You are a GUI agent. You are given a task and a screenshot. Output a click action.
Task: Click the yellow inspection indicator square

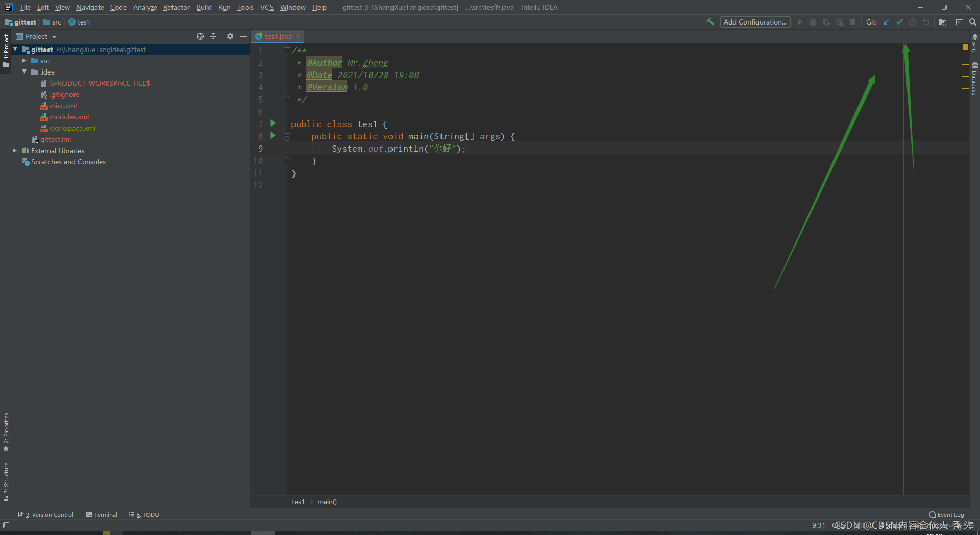[966, 47]
